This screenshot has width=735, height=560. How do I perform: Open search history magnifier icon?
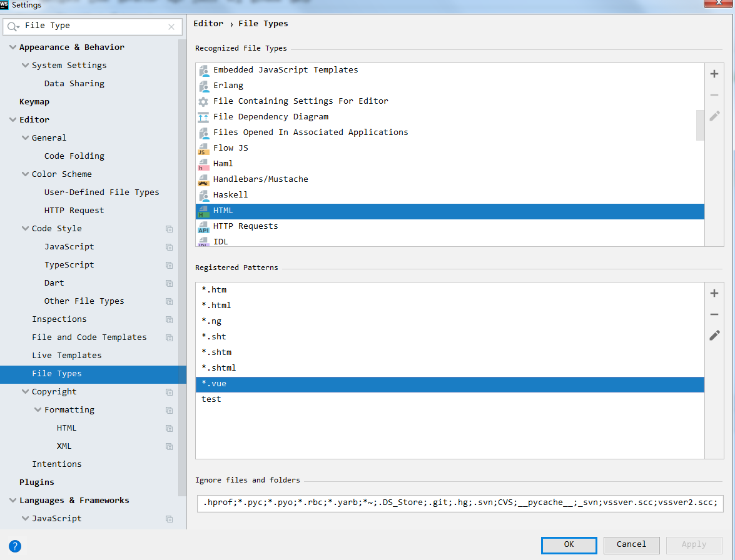13,27
